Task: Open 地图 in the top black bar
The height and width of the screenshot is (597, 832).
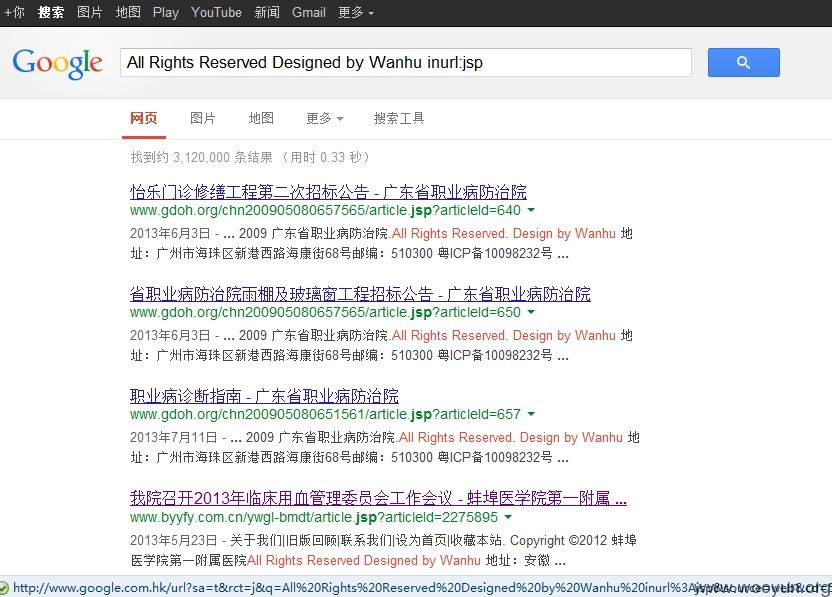Action: (128, 12)
